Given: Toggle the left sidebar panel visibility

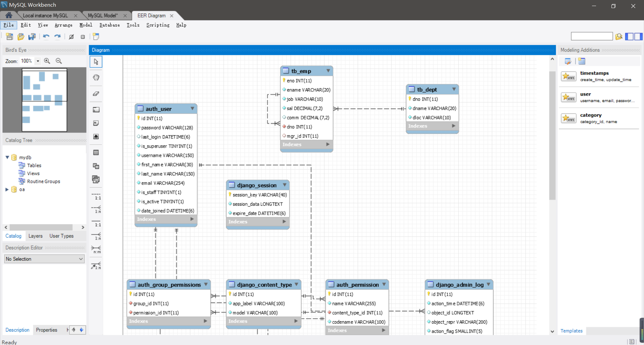Looking at the screenshot, I should (x=629, y=36).
